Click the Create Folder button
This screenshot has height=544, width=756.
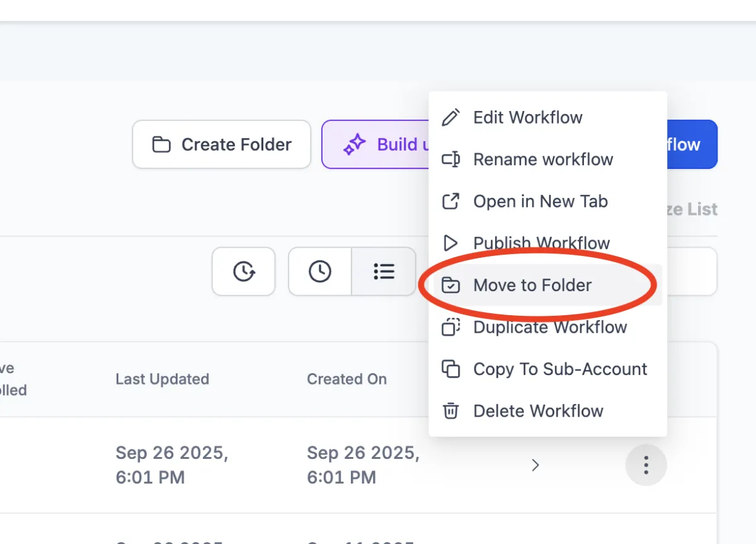(222, 144)
